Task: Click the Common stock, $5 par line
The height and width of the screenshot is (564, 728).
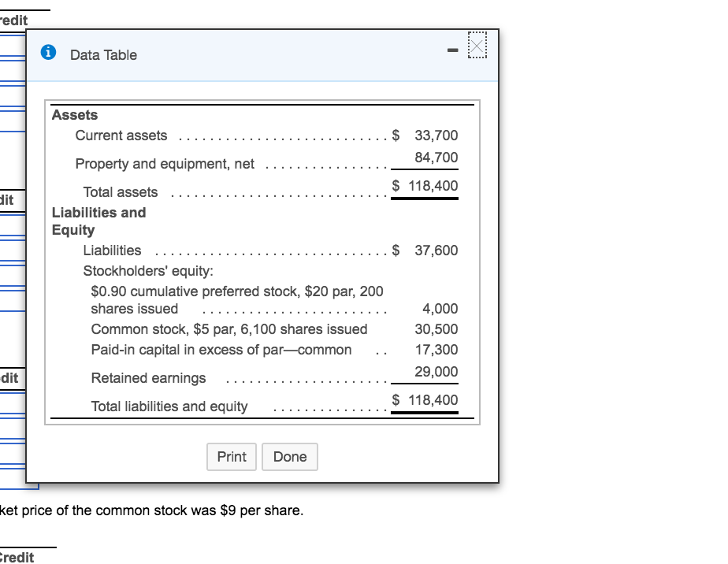Action: [x=229, y=329]
